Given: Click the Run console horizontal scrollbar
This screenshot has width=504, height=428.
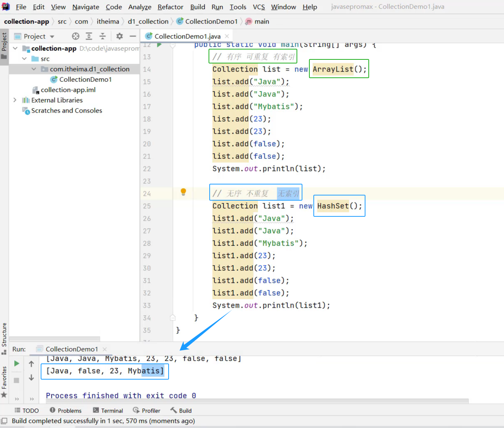Looking at the screenshot, I should pyautogui.click(x=257, y=401).
